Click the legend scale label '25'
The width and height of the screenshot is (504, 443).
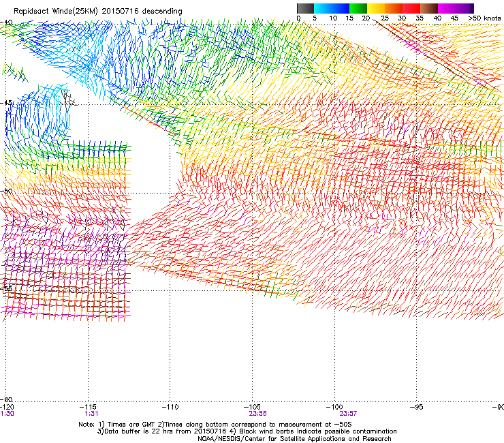(x=385, y=18)
